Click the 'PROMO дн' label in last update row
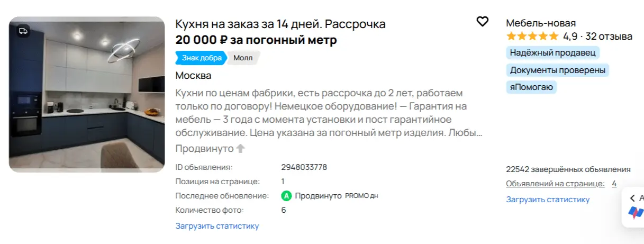This screenshot has height=244, width=644. [x=361, y=196]
